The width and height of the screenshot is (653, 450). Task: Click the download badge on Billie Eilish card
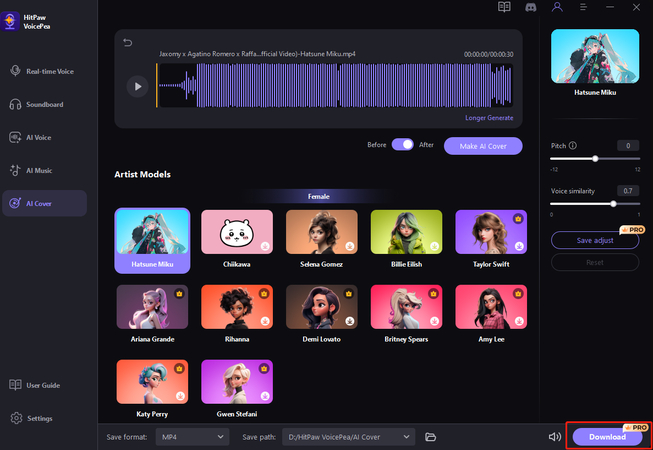tap(434, 246)
